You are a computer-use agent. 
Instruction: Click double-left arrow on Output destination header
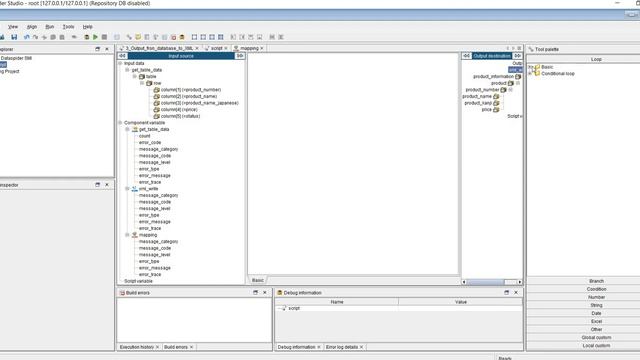coord(467,56)
